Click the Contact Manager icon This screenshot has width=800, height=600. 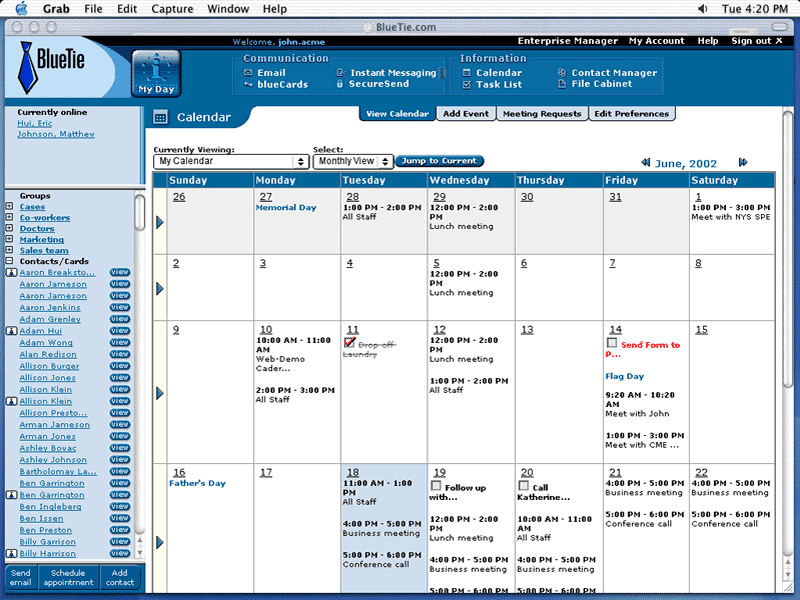point(562,72)
